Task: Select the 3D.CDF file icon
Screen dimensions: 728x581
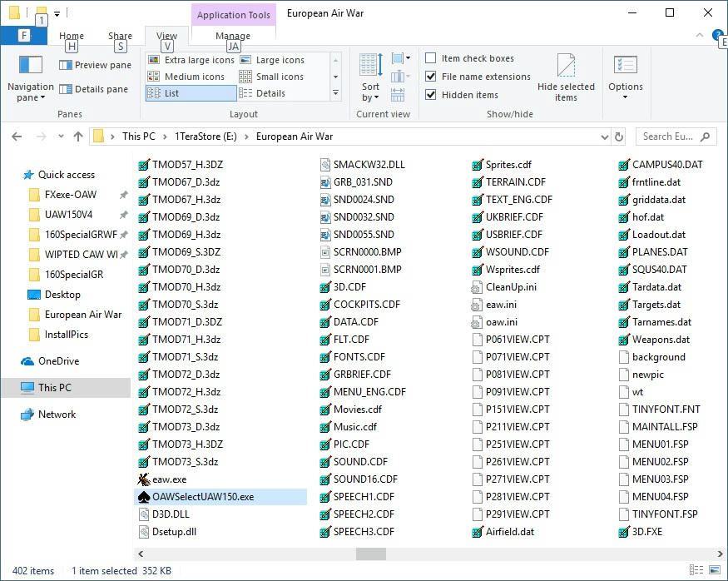Action: click(x=325, y=287)
